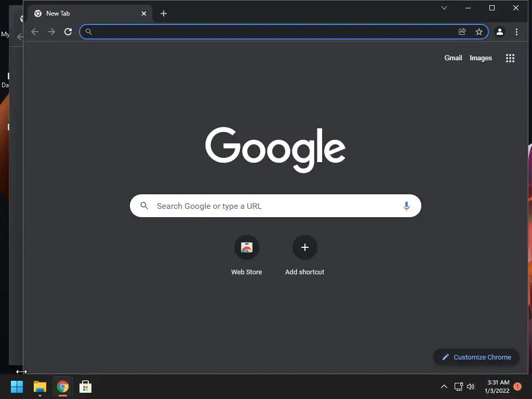Click the back navigation arrow in Chrome
This screenshot has height=399, width=532.
[35, 32]
